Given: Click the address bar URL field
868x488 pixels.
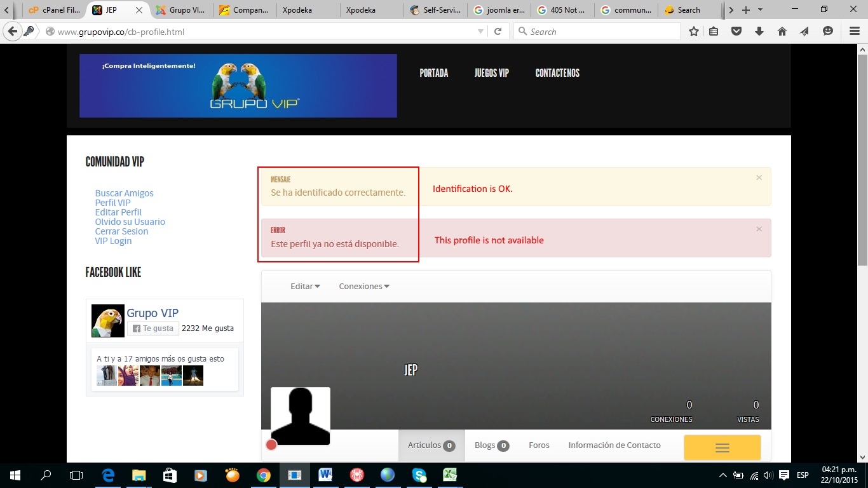Looking at the screenshot, I should pos(264,31).
